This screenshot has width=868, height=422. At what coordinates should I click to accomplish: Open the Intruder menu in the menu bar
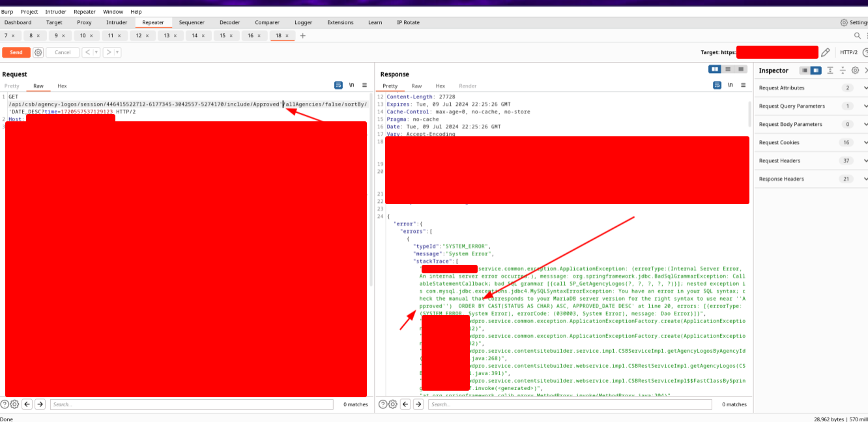[55, 12]
